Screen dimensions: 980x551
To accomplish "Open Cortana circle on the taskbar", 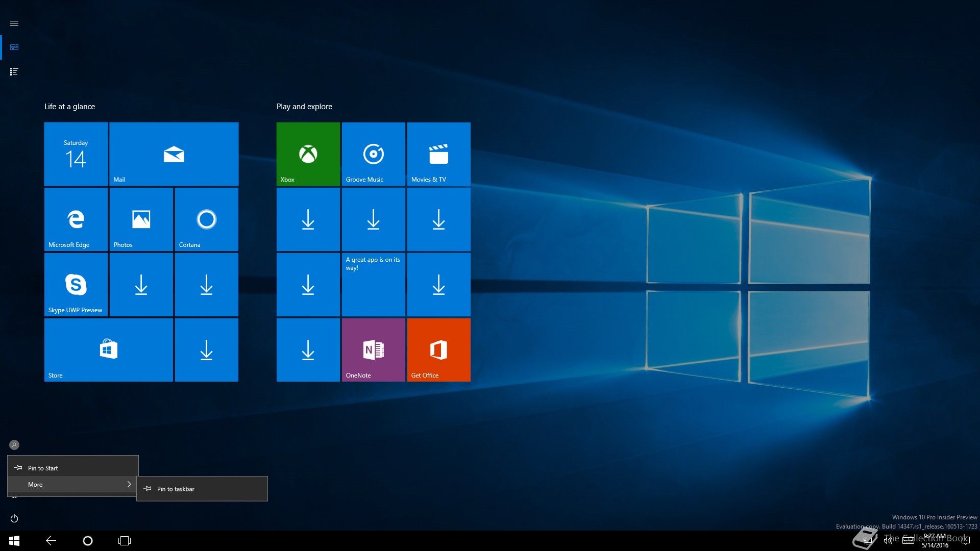I will (88, 541).
